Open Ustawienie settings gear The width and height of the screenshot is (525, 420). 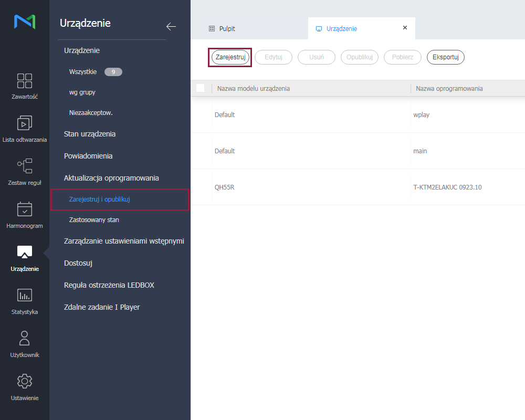click(25, 387)
